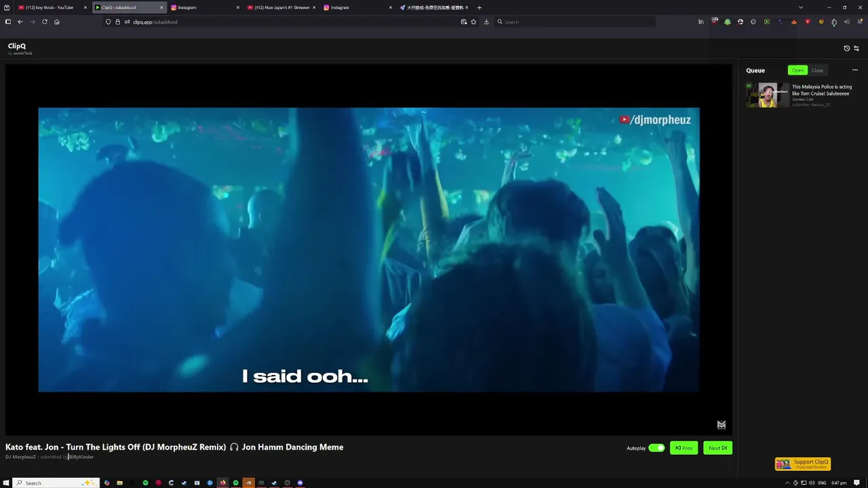Click the video player area
Viewport: 868px width, 488px height.
(x=369, y=249)
